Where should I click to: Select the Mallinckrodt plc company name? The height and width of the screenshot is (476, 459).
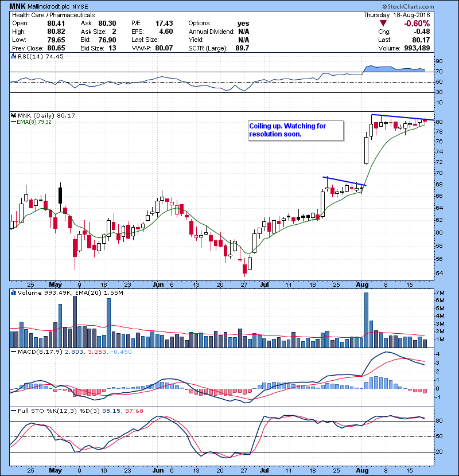tap(49, 6)
